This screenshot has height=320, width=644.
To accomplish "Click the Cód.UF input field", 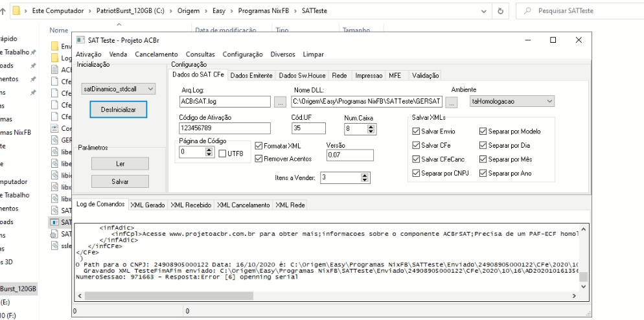I will pos(308,128).
